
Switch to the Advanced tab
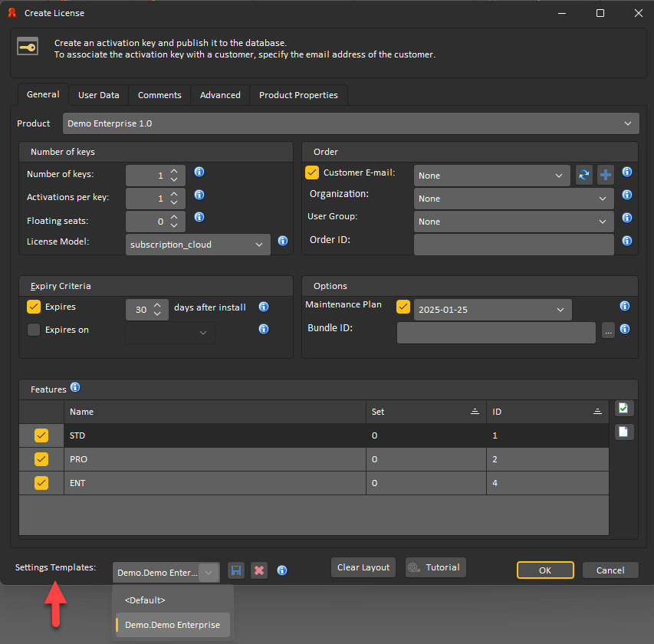coord(220,95)
